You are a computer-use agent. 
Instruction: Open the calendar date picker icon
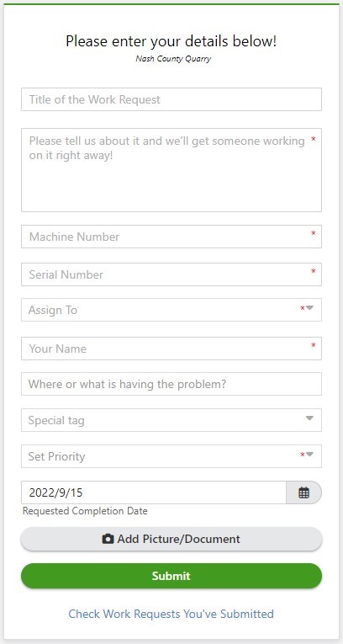[x=303, y=492]
